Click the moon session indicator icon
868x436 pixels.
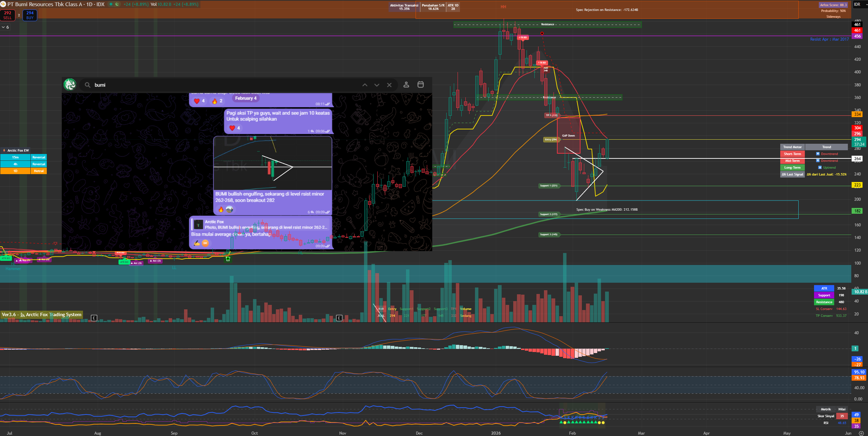(117, 4)
